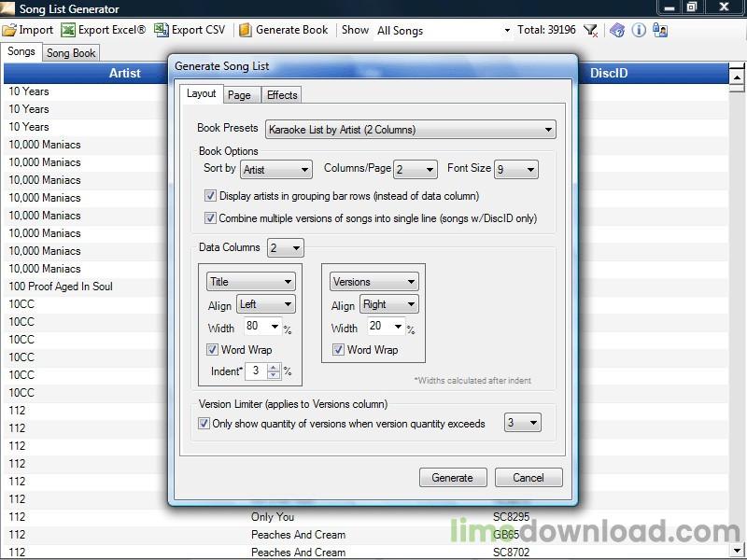Switch to the Song Book tab

[71, 53]
